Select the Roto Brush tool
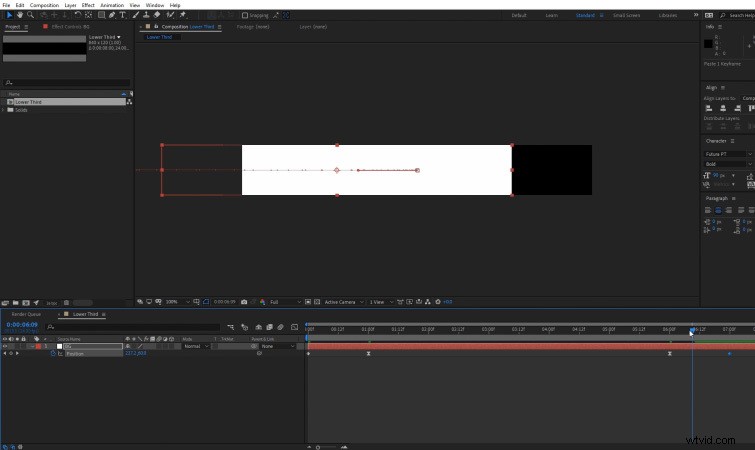Screen dimensions: 755x450 (x=169, y=15)
